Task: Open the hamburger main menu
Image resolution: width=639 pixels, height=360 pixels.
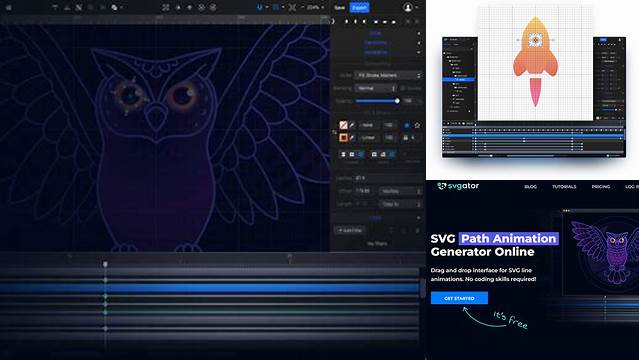Action: 9,7
